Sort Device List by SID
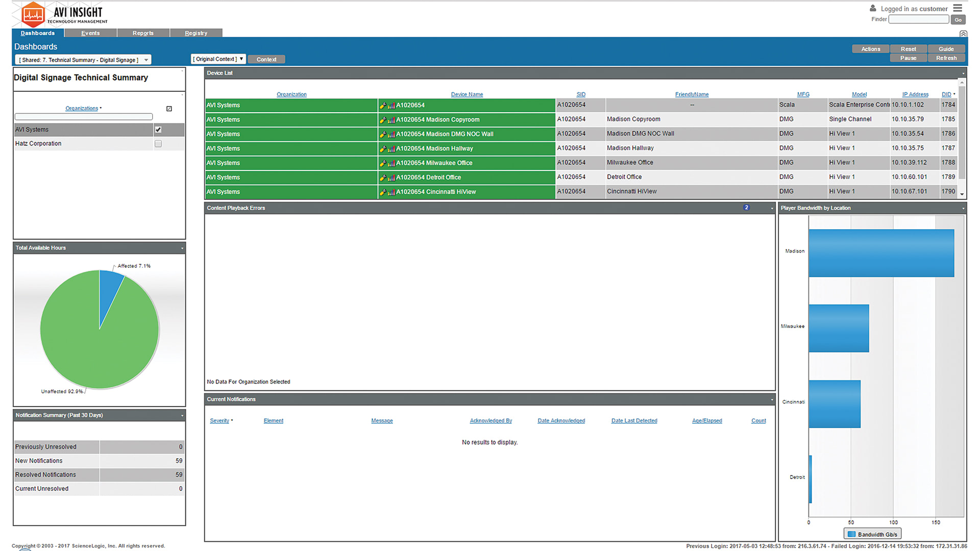This screenshot has width=980, height=551. coord(581,94)
